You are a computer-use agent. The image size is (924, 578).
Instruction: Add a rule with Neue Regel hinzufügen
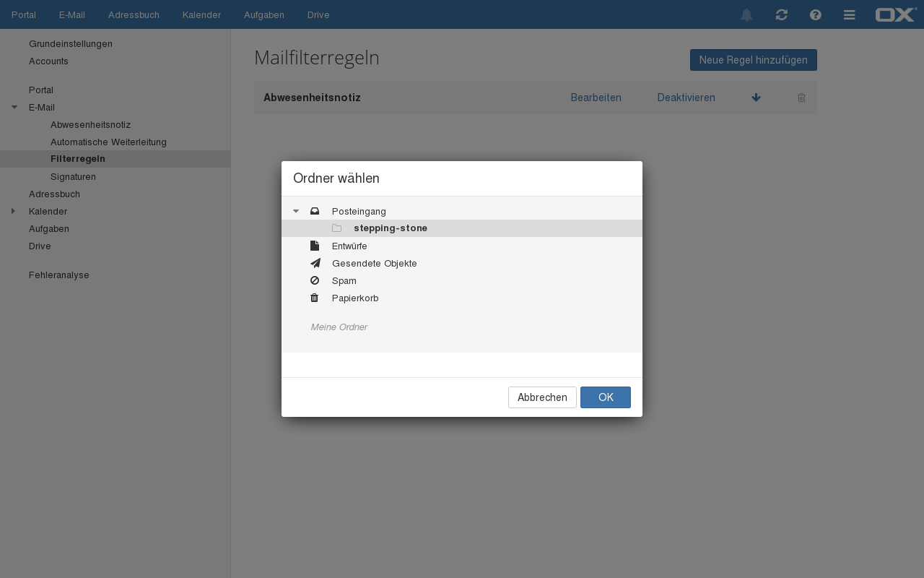point(753,60)
